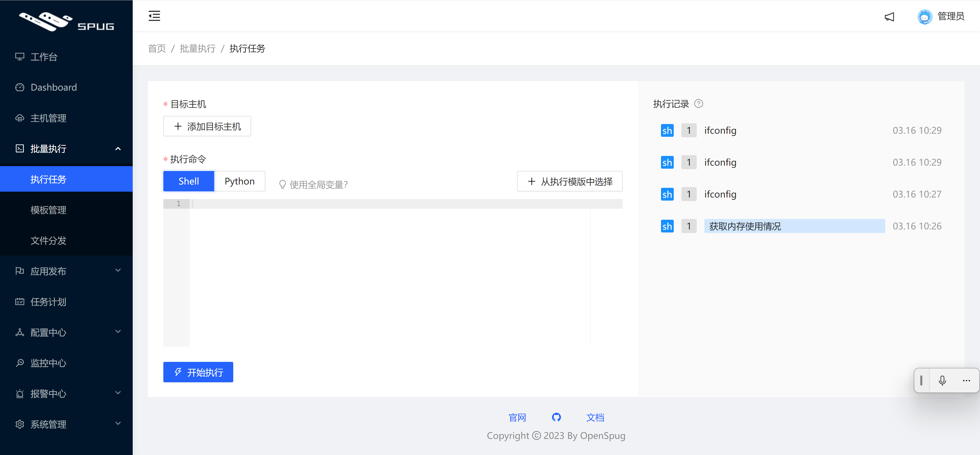
Task: Click the microphone icon in floating toolbar
Action: 942,380
